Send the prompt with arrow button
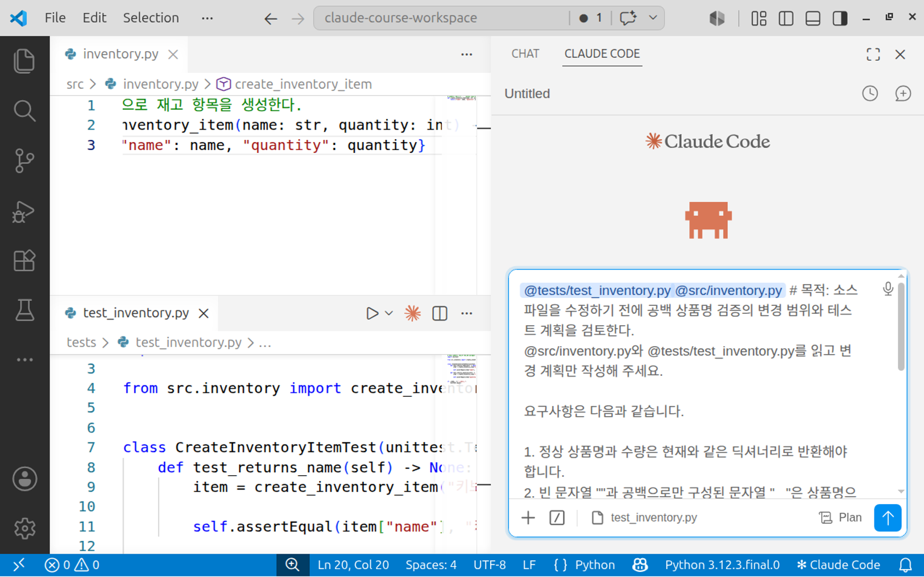This screenshot has height=577, width=924. (888, 517)
